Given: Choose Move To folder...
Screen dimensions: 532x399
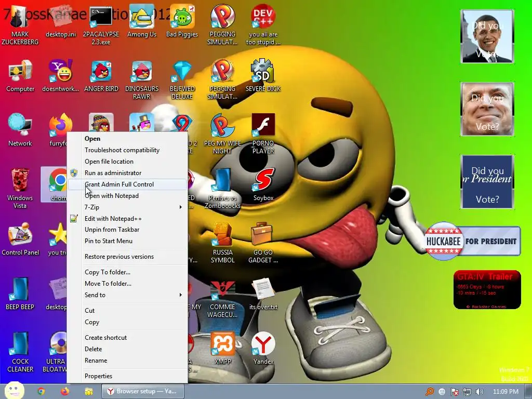Looking at the screenshot, I should coord(127,284).
